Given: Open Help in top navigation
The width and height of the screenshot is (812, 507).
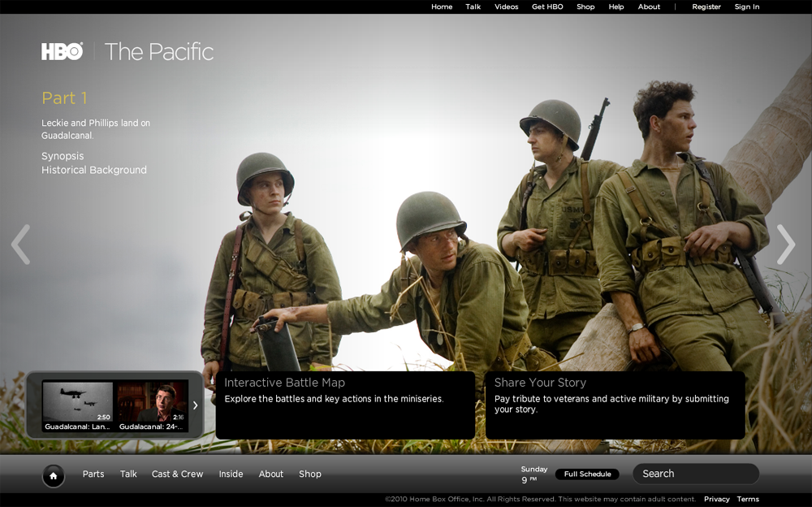Looking at the screenshot, I should point(616,6).
